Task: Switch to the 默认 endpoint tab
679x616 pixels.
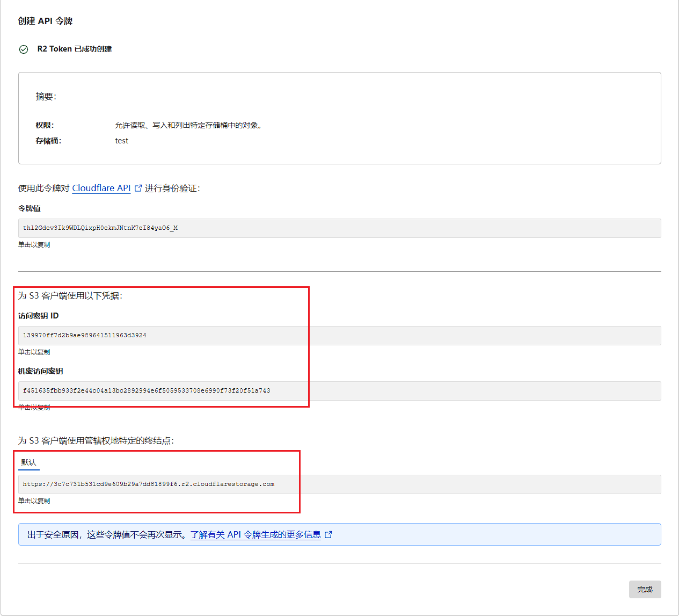Action: pyautogui.click(x=29, y=462)
